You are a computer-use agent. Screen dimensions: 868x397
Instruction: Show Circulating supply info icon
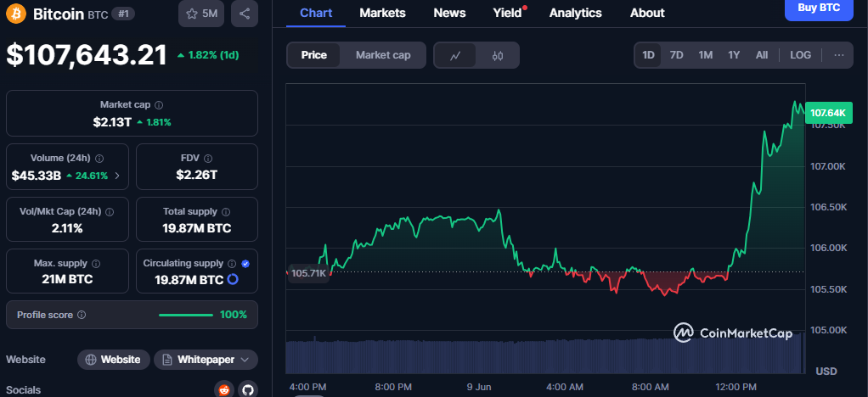pyautogui.click(x=232, y=264)
